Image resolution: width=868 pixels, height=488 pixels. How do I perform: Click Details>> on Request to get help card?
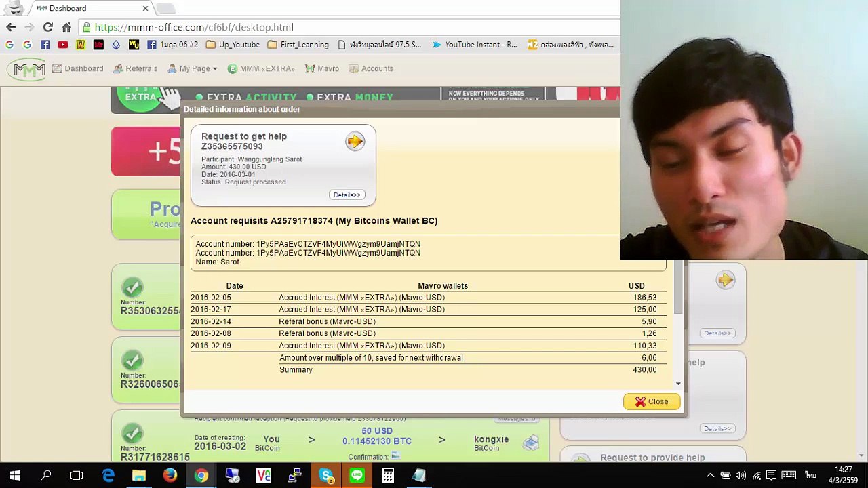347,195
